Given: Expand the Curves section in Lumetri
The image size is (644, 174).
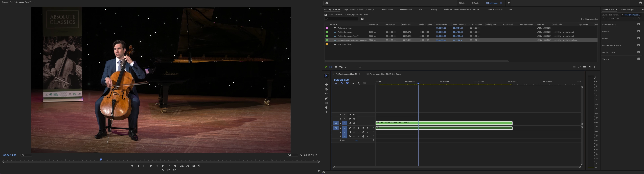Looking at the screenshot, I should click(x=605, y=39).
